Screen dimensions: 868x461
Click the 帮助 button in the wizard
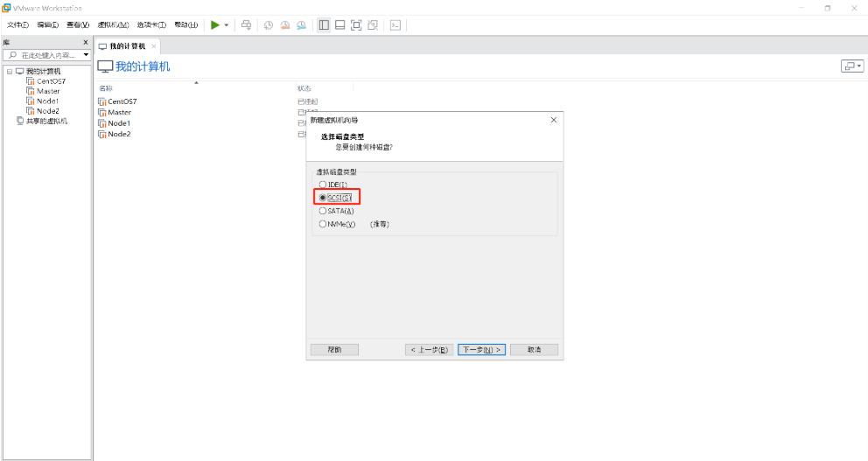[334, 350]
